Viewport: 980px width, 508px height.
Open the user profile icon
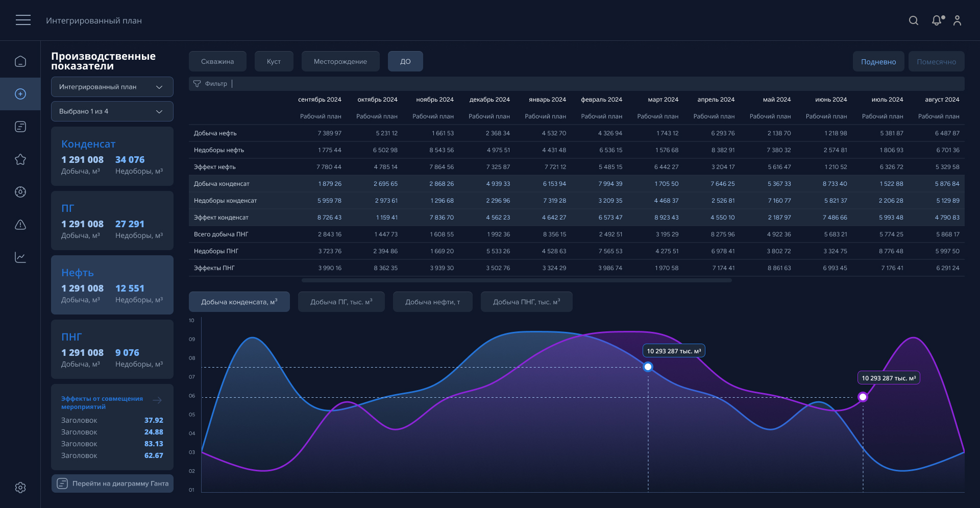coord(957,20)
